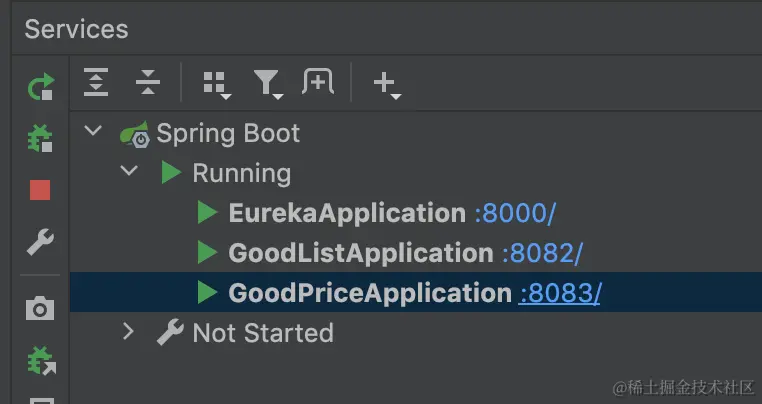Click the Rerun in Debug mode bug icon
The width and height of the screenshot is (762, 404).
coord(40,138)
